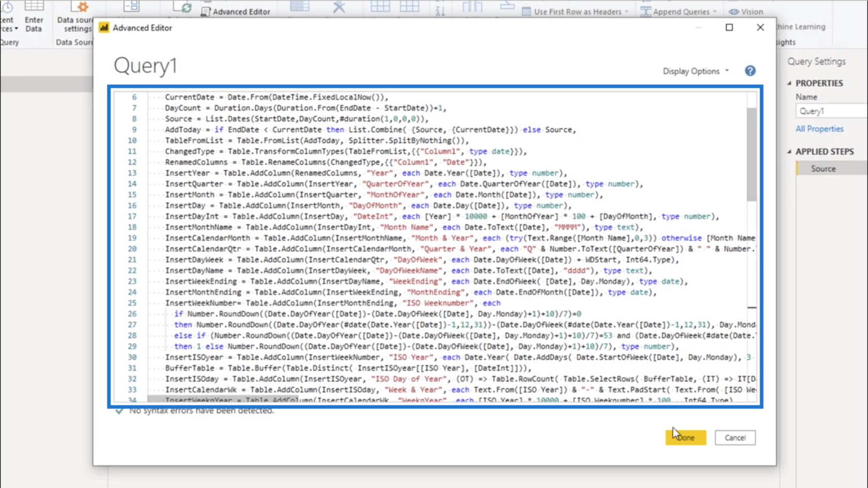
Task: Click the Power BI logo in the dialog title bar
Action: click(x=104, y=27)
